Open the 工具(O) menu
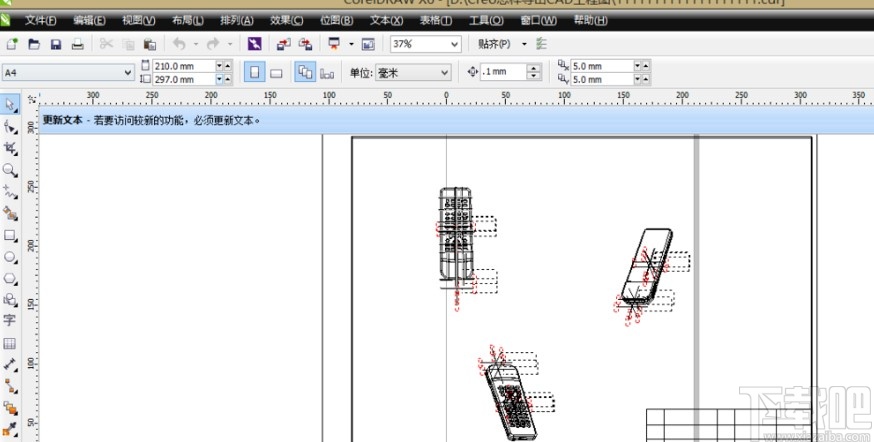The height and width of the screenshot is (442, 874). click(486, 21)
